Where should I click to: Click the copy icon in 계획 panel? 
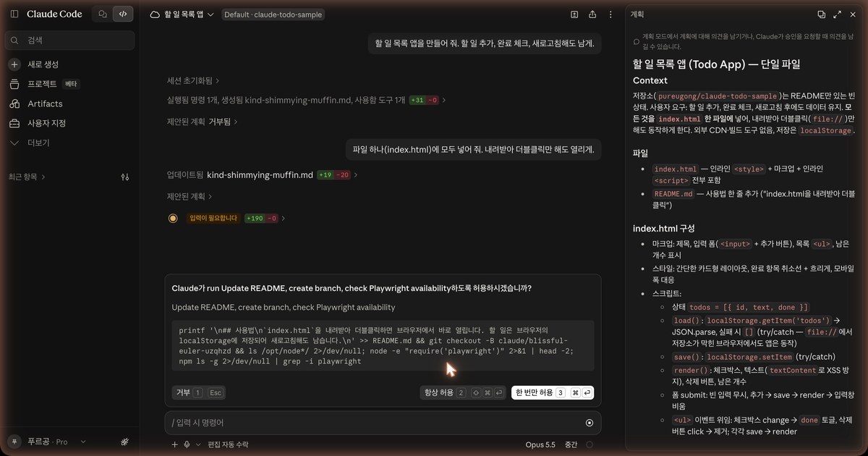pyautogui.click(x=821, y=14)
